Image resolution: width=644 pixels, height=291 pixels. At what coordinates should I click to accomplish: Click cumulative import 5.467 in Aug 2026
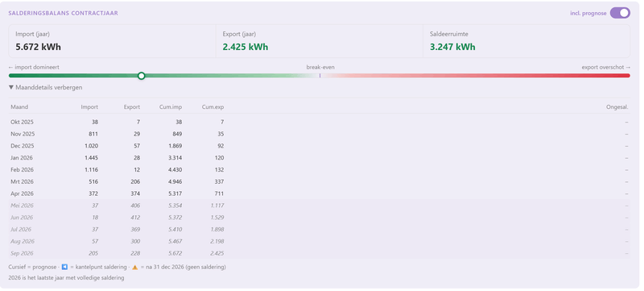[175, 241]
